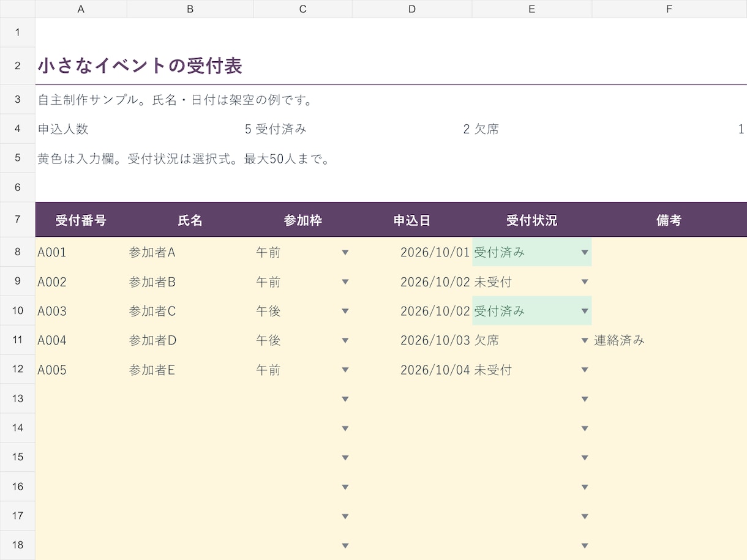Select cell A004
The image size is (747, 560).
click(x=81, y=340)
